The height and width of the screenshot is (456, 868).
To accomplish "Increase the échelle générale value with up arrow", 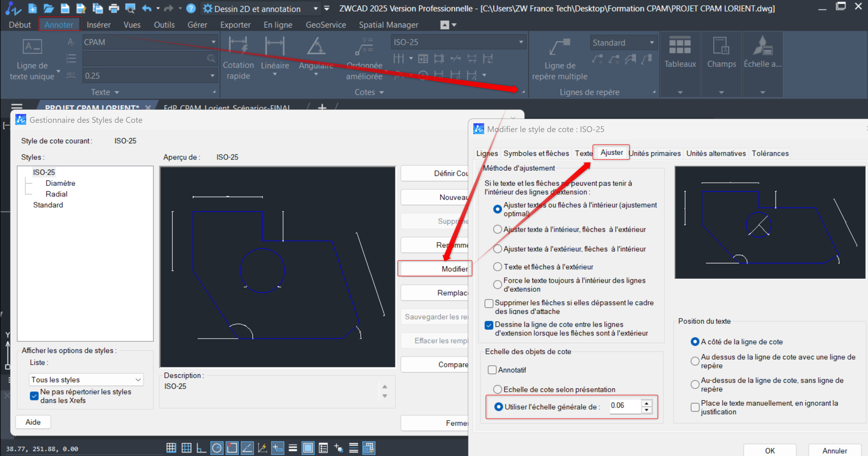I will [646, 403].
